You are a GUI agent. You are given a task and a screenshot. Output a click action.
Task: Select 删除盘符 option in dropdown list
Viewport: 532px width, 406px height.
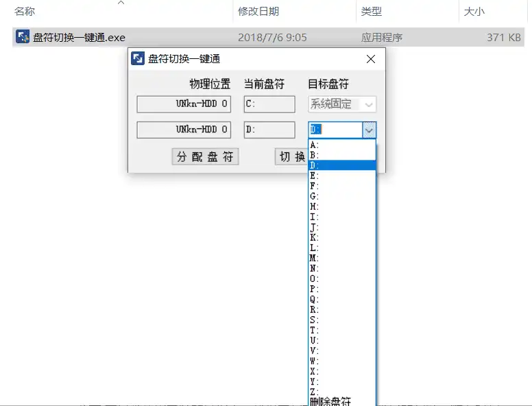tap(342, 401)
